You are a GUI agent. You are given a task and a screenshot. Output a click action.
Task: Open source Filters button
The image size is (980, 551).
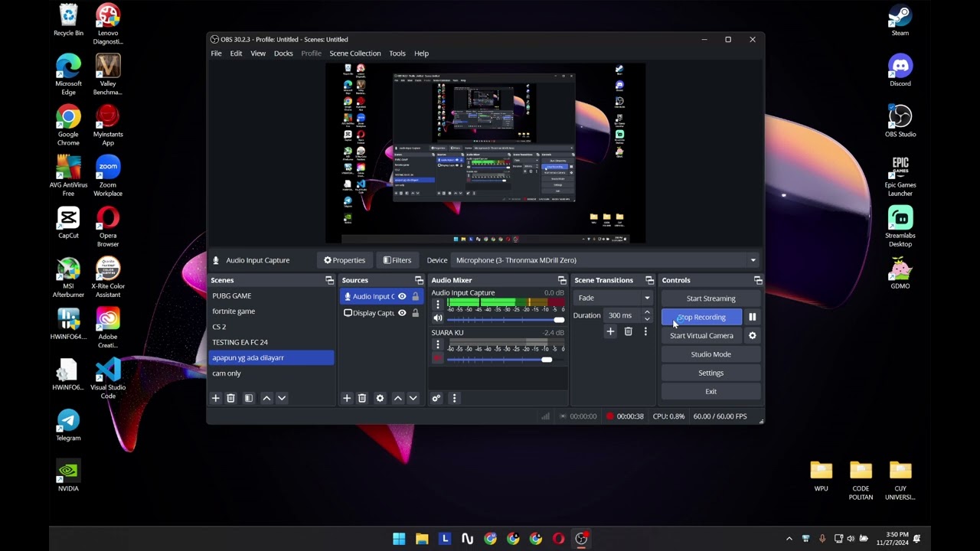point(397,260)
